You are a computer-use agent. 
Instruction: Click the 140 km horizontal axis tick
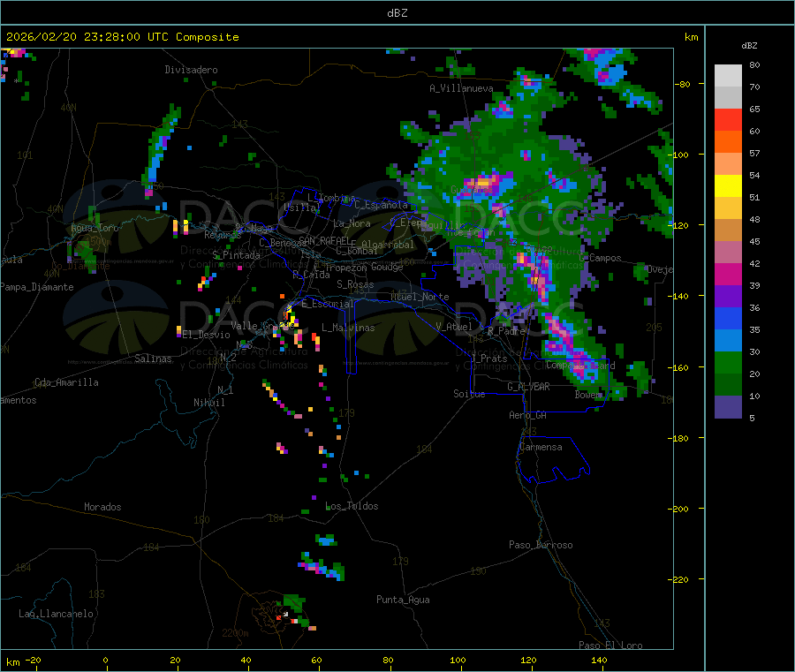(599, 660)
